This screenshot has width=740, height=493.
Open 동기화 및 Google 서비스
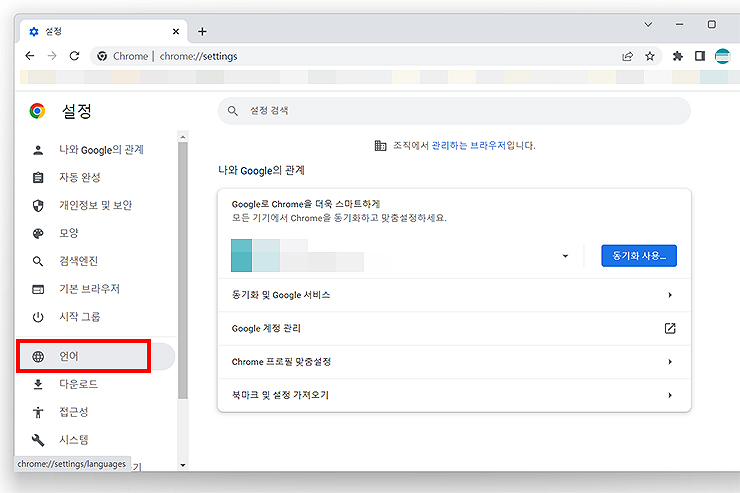(x=454, y=295)
